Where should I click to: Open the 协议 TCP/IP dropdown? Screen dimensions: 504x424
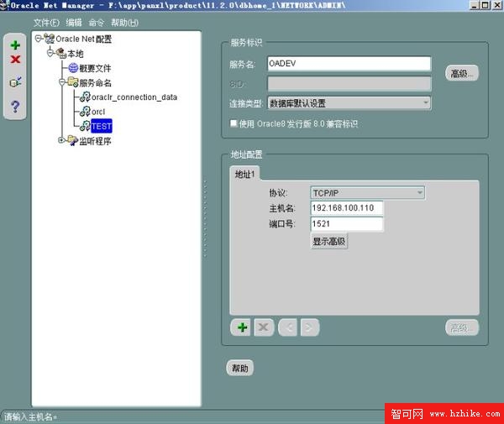click(367, 193)
